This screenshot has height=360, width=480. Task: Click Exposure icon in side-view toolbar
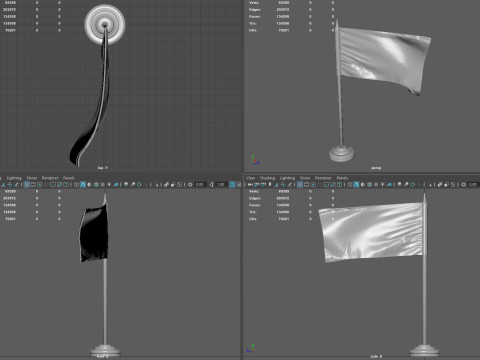463,184
